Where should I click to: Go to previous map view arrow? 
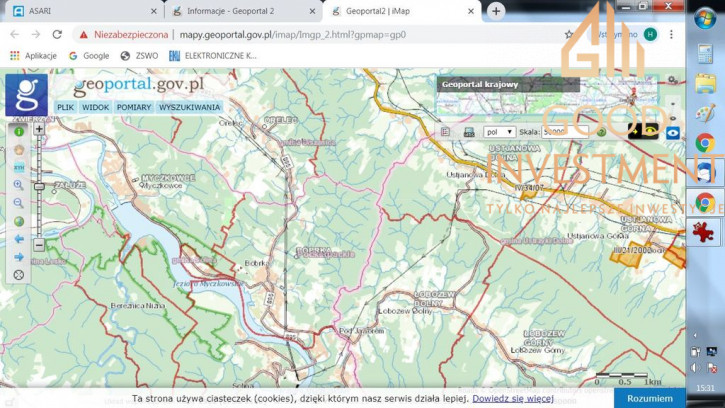(18, 239)
